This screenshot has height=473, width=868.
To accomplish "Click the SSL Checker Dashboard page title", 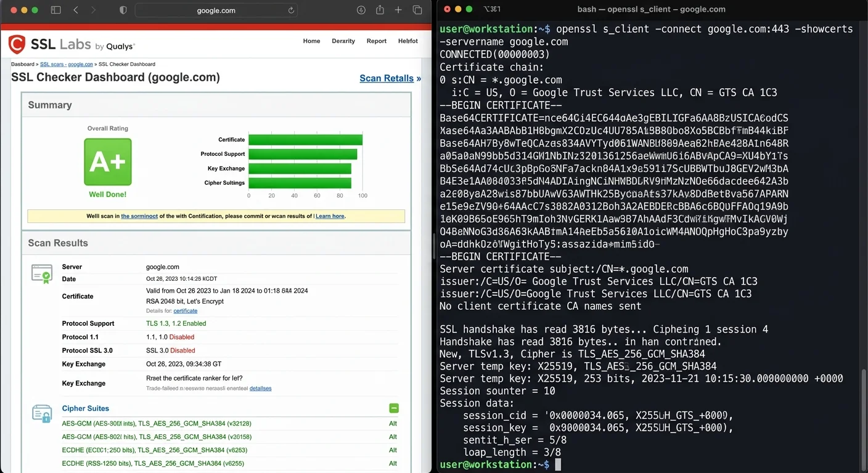I will pyautogui.click(x=115, y=78).
